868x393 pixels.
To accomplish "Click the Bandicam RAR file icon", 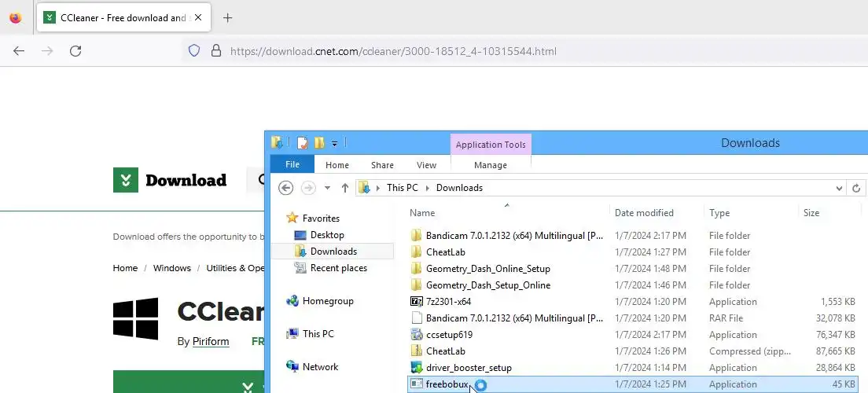I will pyautogui.click(x=416, y=318).
